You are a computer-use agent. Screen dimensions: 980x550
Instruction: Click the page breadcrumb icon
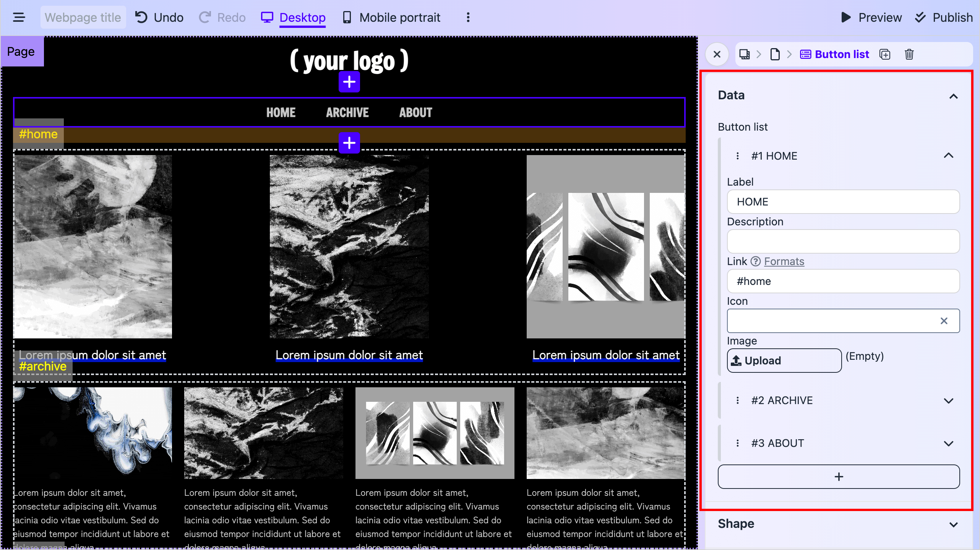tap(775, 54)
